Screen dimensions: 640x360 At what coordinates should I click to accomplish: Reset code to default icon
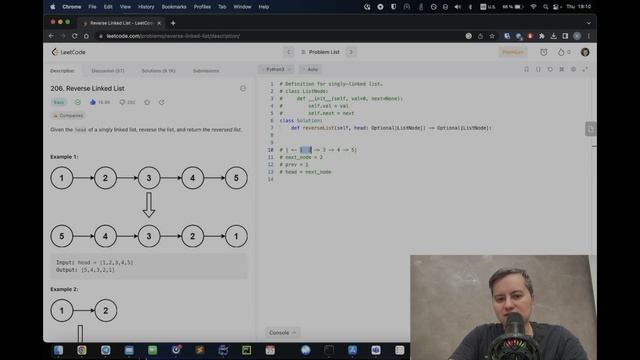[550, 69]
